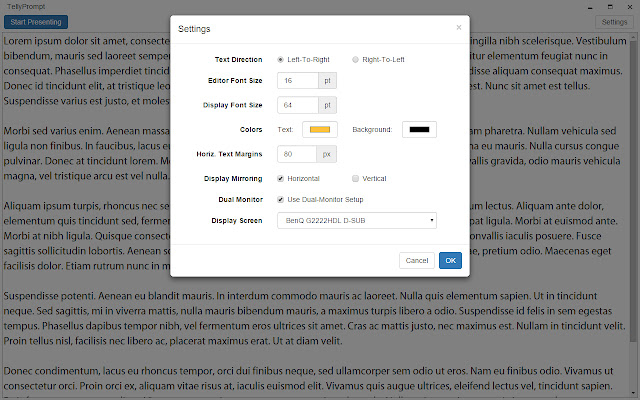Click the 'pt' unit next to Editor Font Size

(327, 80)
